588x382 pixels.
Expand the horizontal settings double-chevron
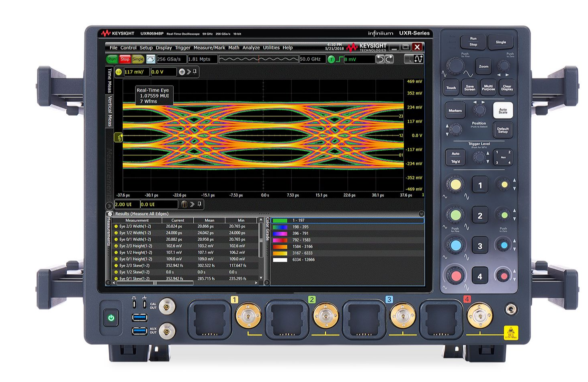[192, 204]
